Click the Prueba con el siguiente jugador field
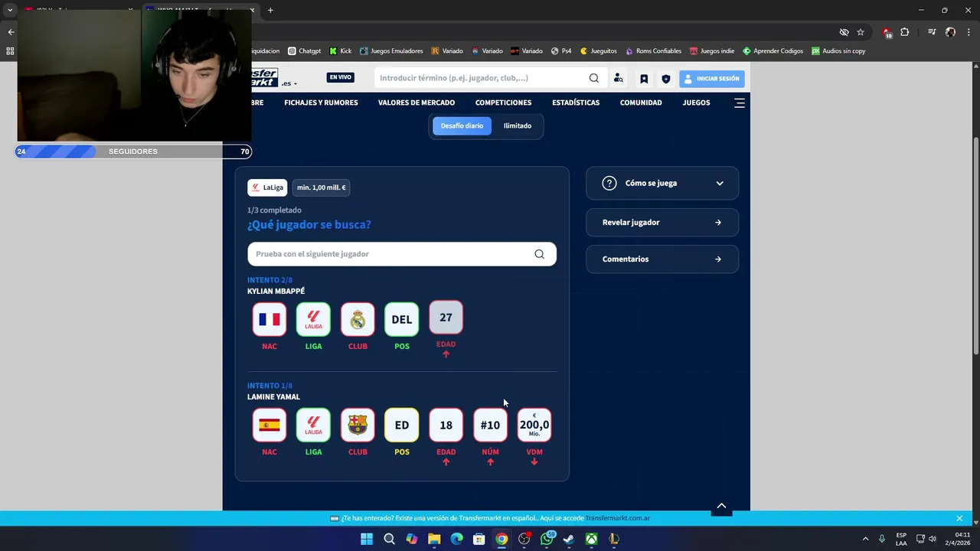This screenshot has height=551, width=980. (x=402, y=254)
